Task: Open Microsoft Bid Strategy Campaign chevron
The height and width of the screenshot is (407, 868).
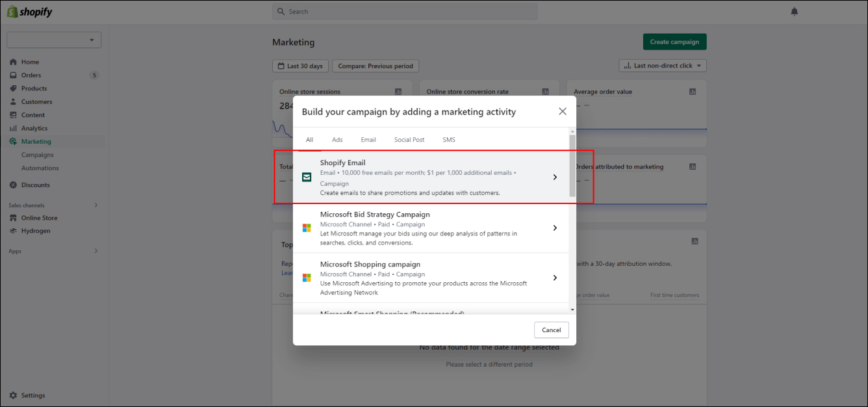Action: pos(555,228)
